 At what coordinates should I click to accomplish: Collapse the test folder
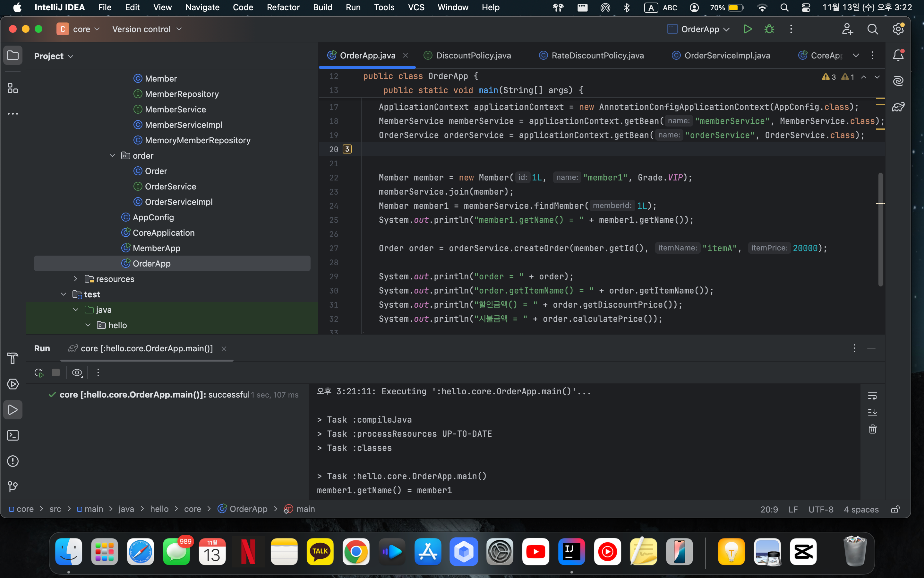[x=64, y=294]
